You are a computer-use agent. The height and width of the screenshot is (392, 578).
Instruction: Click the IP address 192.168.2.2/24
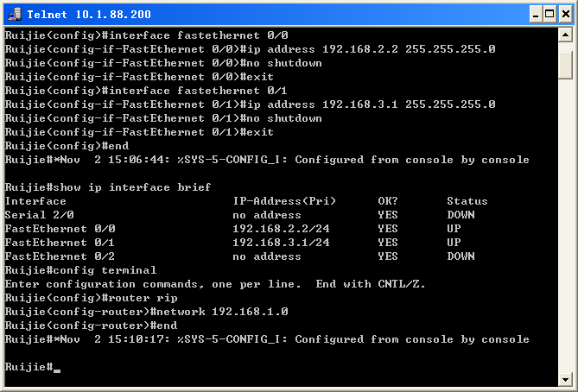point(281,229)
